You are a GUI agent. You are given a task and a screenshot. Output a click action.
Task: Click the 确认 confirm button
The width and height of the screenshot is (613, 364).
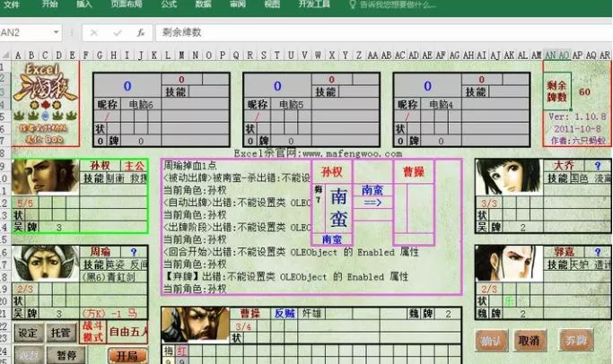point(492,341)
